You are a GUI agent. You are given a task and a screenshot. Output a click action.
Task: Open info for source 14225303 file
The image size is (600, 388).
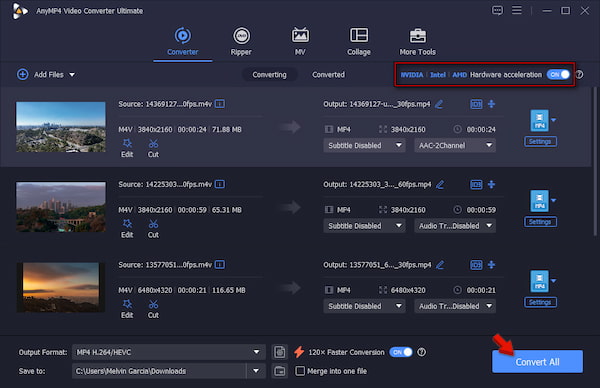click(x=220, y=184)
